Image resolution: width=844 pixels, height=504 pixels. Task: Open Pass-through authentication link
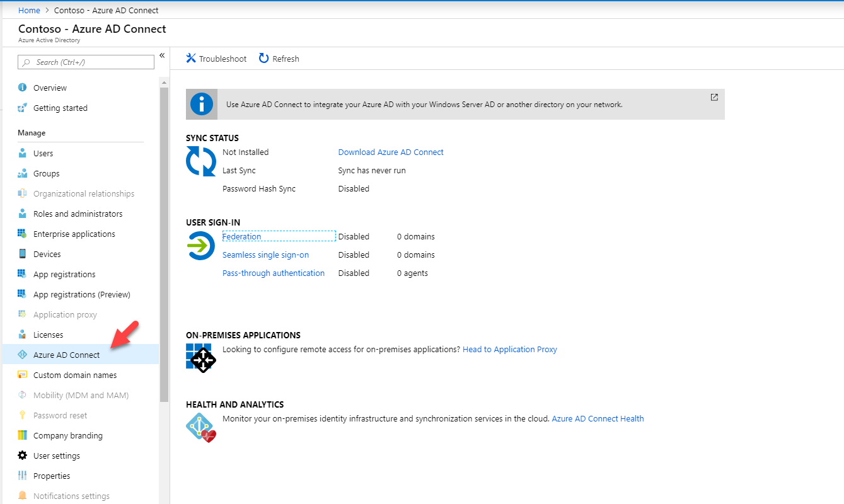click(274, 273)
